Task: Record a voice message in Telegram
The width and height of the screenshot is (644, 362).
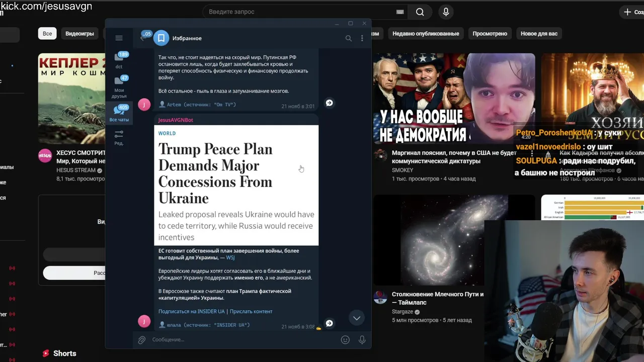Action: [362, 340]
